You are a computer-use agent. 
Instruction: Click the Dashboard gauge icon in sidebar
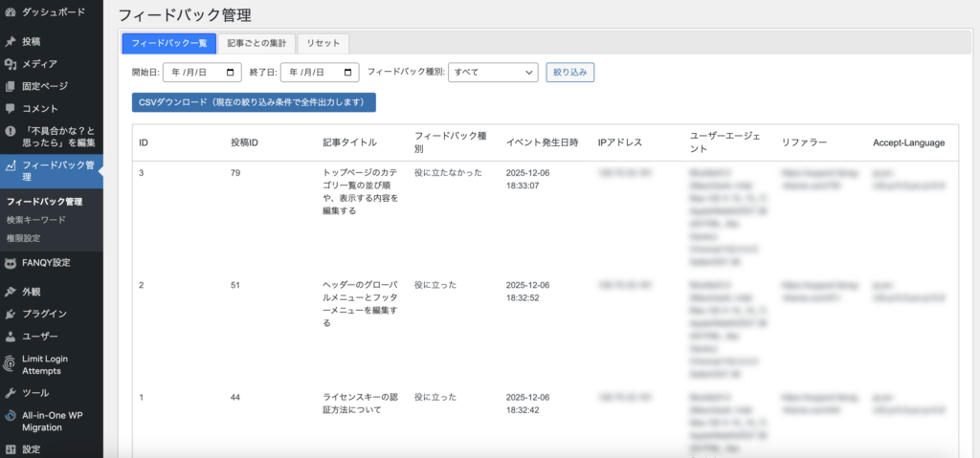10,12
